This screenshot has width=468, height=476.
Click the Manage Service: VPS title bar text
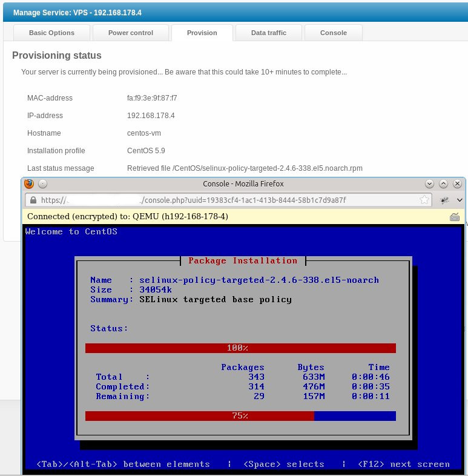point(77,13)
